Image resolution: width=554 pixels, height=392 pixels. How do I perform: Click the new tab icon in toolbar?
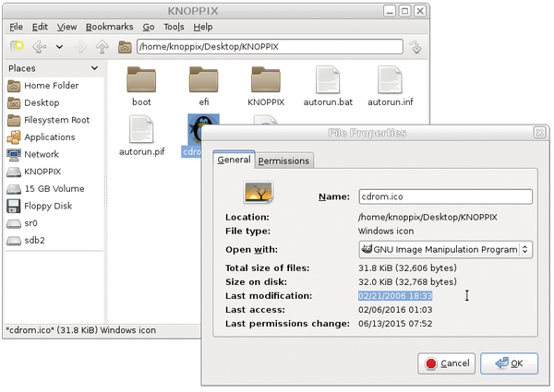click(x=17, y=46)
